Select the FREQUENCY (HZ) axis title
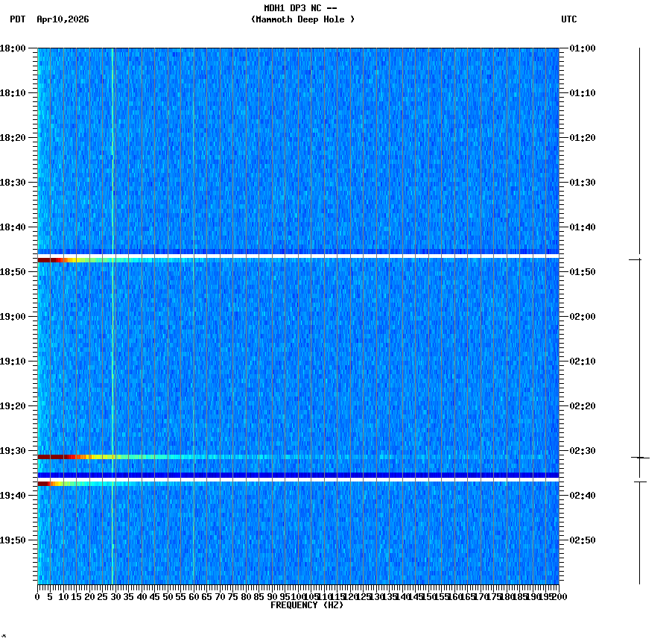The width and height of the screenshot is (672, 644). click(308, 604)
